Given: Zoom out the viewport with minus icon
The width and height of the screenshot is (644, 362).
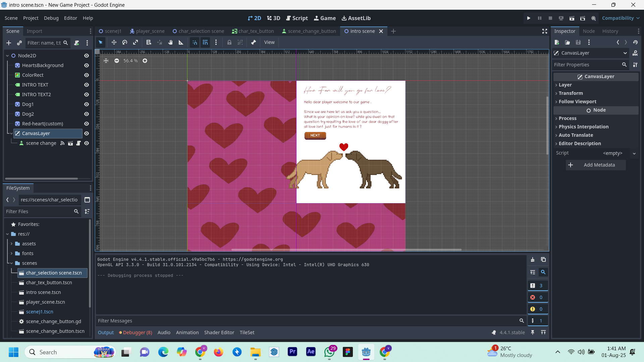Looking at the screenshot, I should point(117,61).
